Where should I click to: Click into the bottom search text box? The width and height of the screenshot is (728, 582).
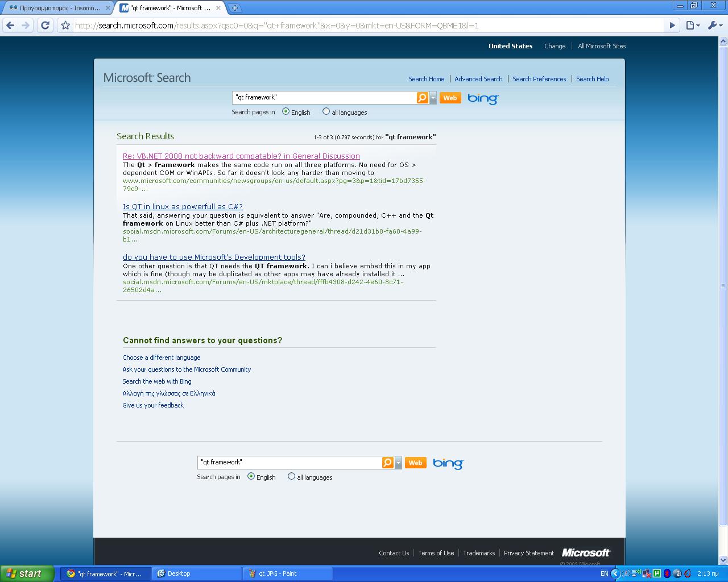[x=289, y=463]
